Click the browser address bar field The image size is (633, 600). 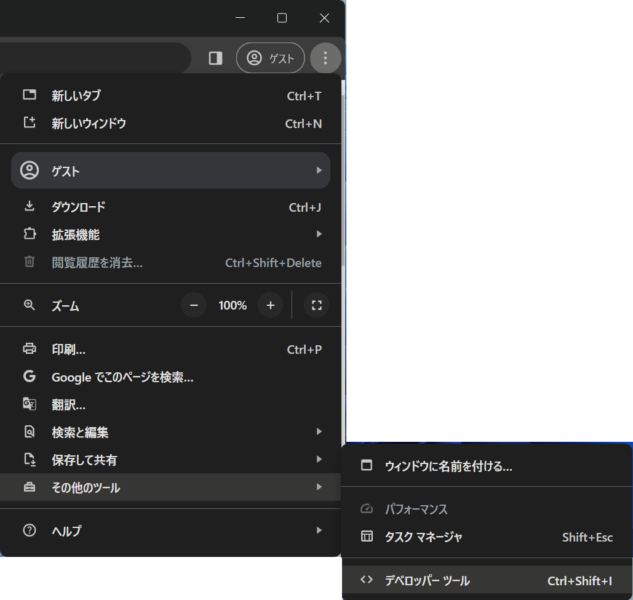tap(95, 58)
